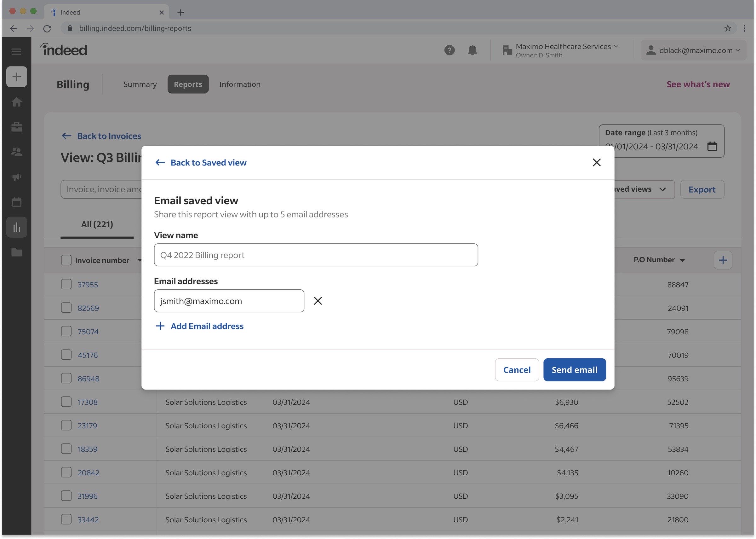Check the box for invoice 45176

[x=66, y=355]
